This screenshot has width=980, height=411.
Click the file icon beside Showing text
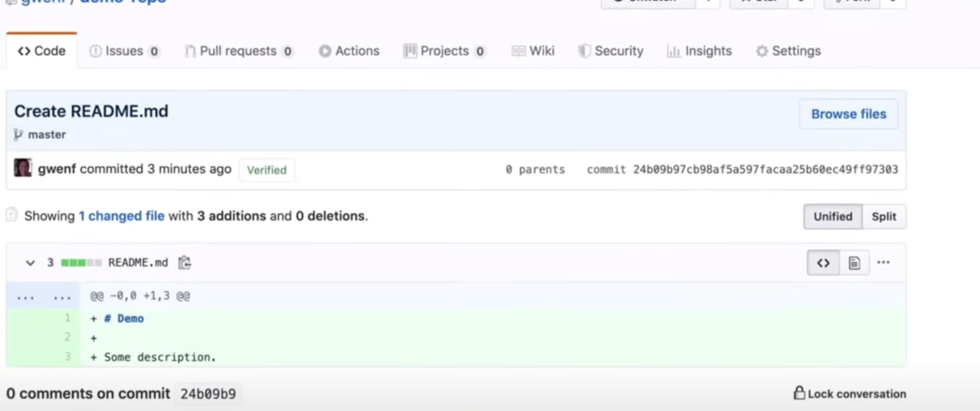12,215
